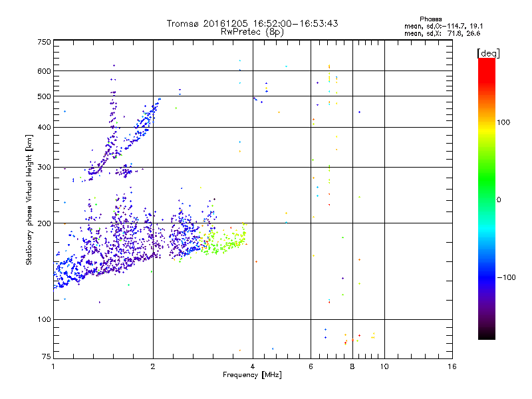The width and height of the screenshot is (532, 399).
Task: Click y-axis tick label "500"
Action: [44, 96]
